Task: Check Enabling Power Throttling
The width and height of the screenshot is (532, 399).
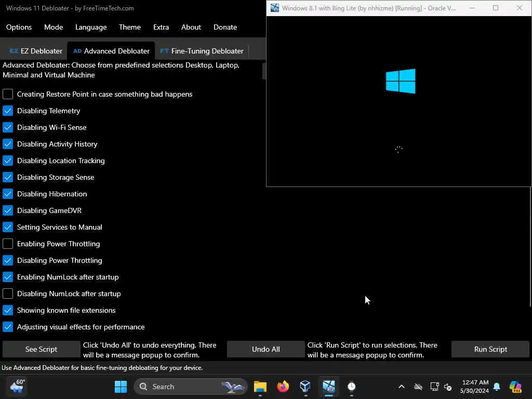Action: click(x=8, y=244)
